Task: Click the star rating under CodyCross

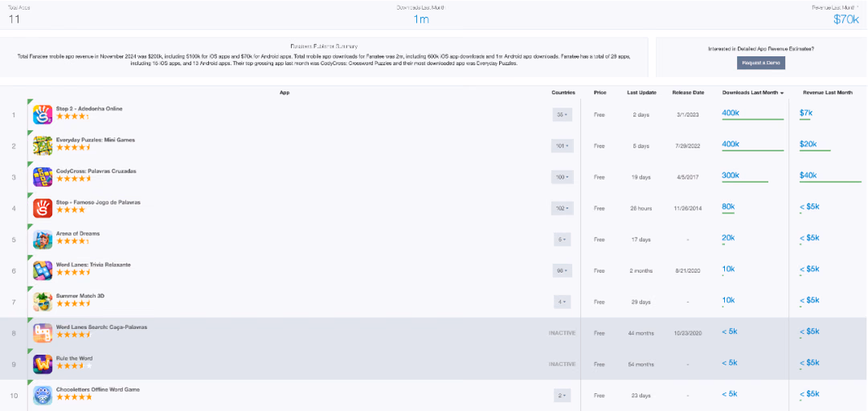Action: point(74,179)
